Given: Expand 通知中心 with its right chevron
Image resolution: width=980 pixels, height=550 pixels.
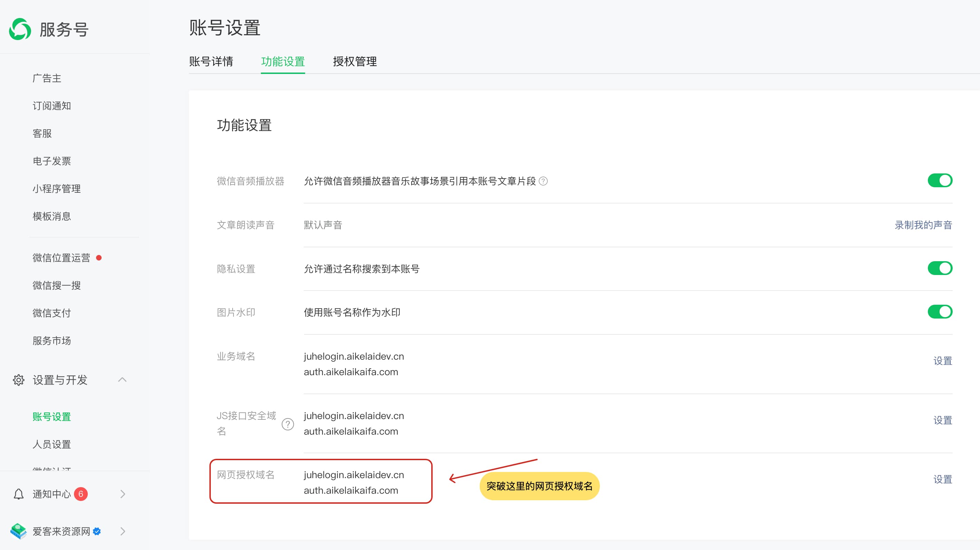Looking at the screenshot, I should (122, 494).
